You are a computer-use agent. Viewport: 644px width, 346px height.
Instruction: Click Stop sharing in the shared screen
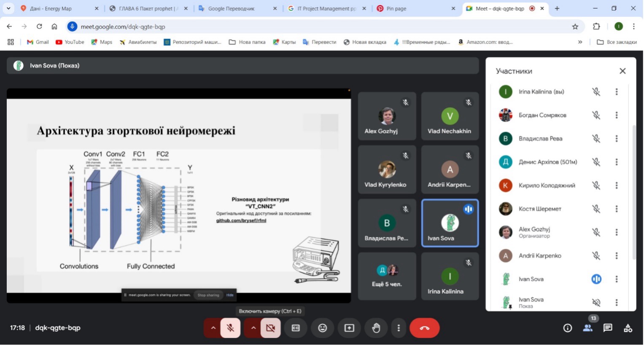(208, 295)
